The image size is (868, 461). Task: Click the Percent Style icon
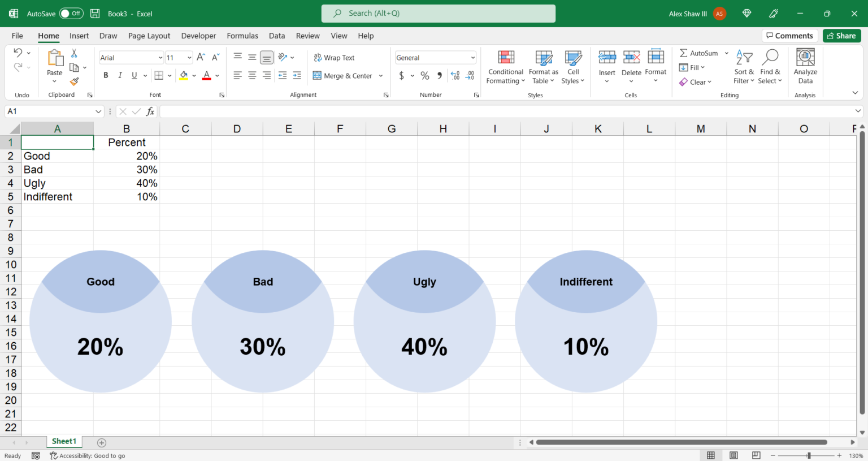424,75
